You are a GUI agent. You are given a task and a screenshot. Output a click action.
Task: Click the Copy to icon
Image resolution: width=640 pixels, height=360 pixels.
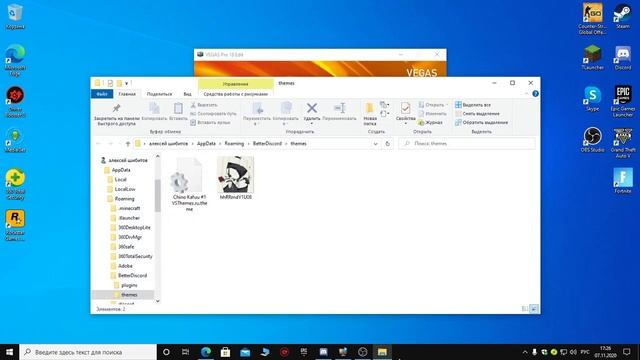[286, 108]
